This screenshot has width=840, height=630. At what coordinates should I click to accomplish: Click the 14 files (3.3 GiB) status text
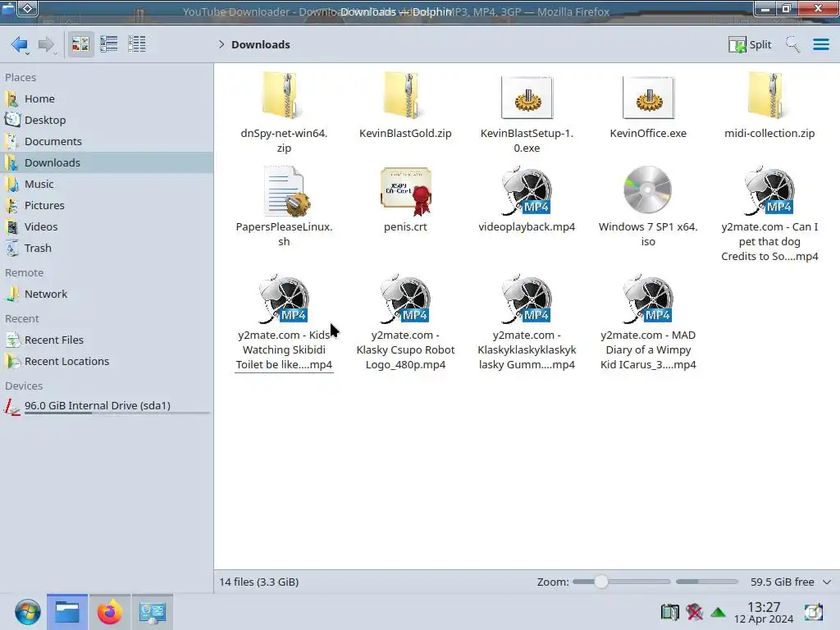(259, 582)
